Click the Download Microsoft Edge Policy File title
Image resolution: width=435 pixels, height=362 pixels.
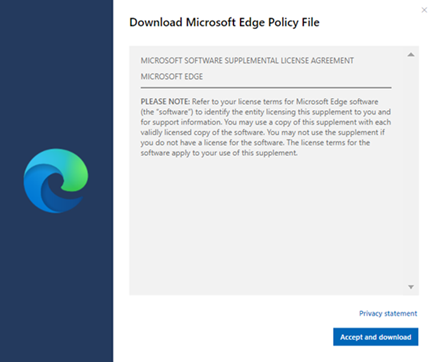click(x=224, y=22)
